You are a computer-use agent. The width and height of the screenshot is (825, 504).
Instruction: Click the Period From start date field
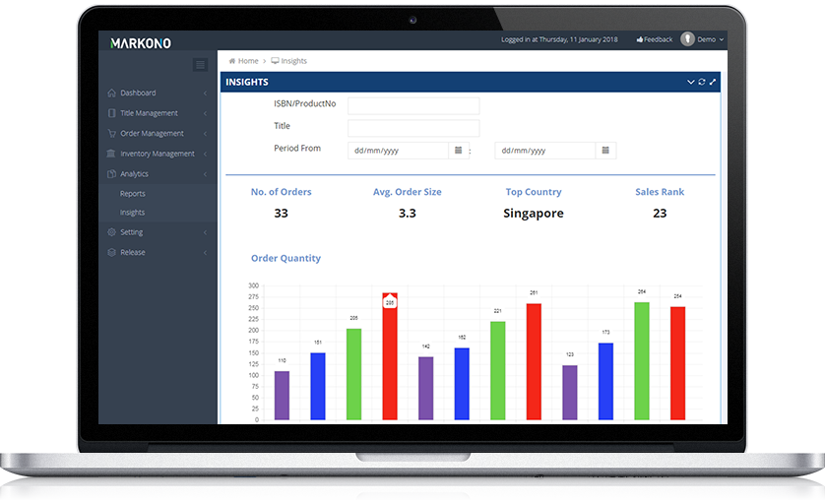(399, 151)
